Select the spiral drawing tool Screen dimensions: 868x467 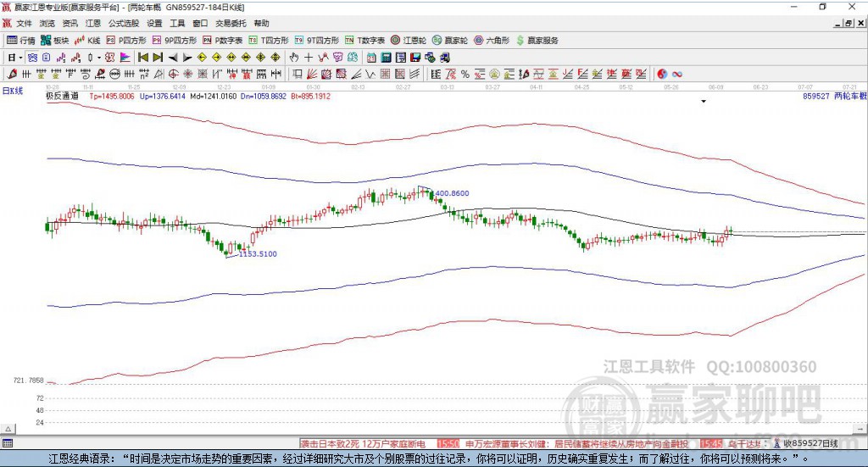click(x=86, y=74)
